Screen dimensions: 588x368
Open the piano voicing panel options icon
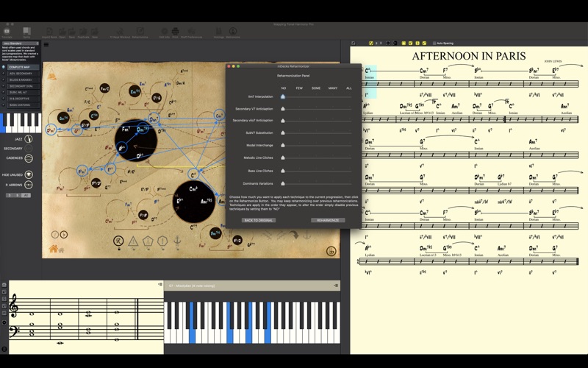pyautogui.click(x=336, y=286)
